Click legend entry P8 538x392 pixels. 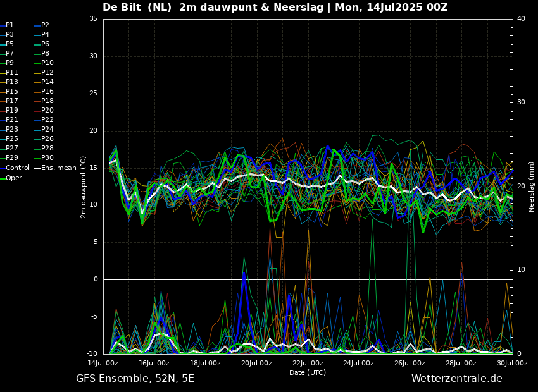click(42, 54)
